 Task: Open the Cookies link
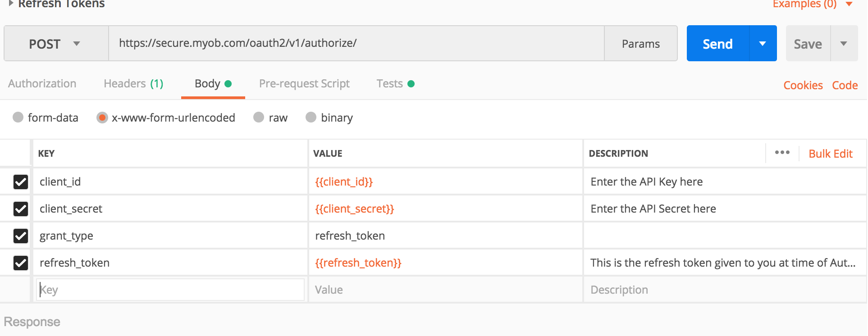[x=803, y=85]
